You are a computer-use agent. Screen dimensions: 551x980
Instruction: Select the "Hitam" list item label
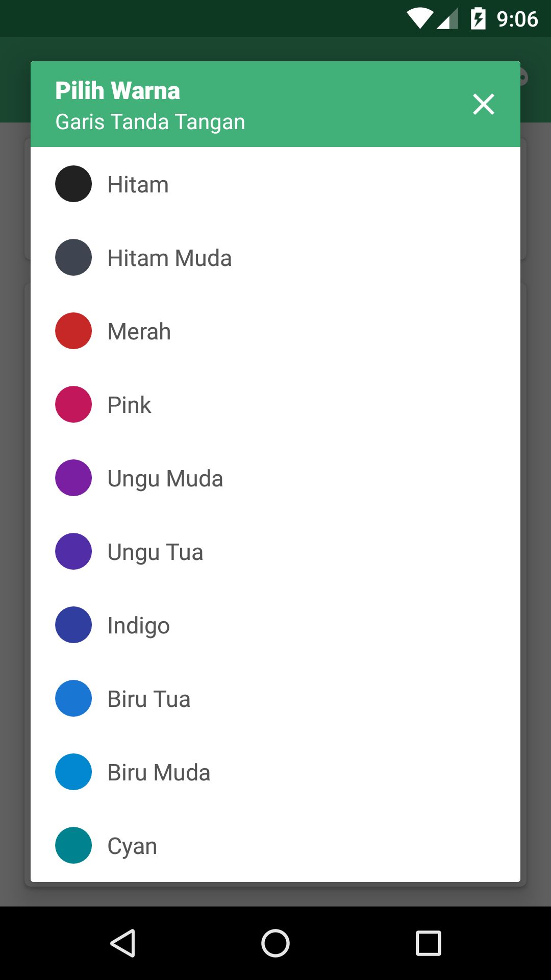coord(138,185)
